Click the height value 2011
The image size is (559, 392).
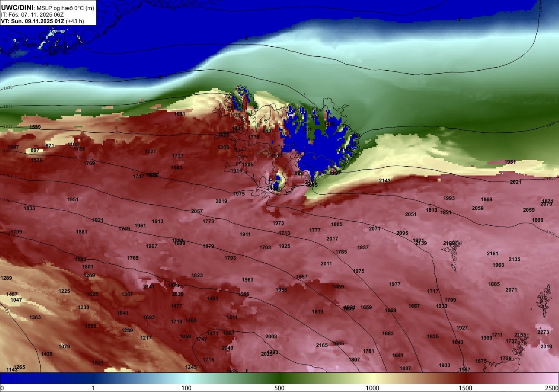click(326, 264)
